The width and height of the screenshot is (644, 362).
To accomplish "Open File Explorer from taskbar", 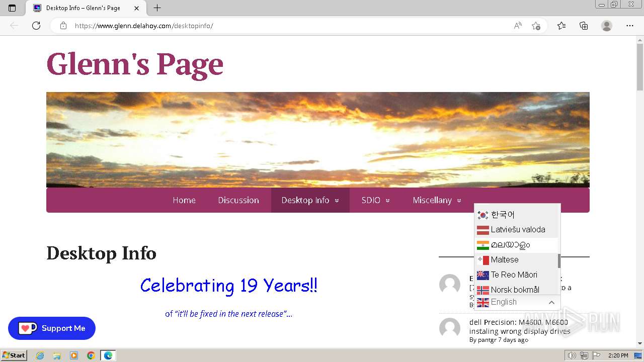I will (57, 355).
